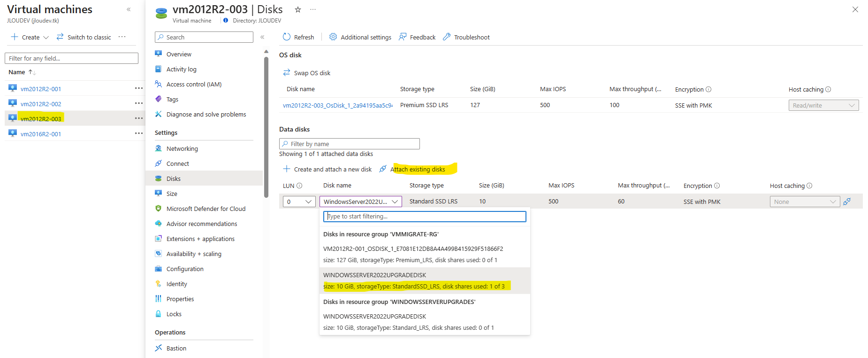Viewport: 868px width, 358px height.
Task: Click the plus icon for Create and attach a new disk
Action: 287,169
